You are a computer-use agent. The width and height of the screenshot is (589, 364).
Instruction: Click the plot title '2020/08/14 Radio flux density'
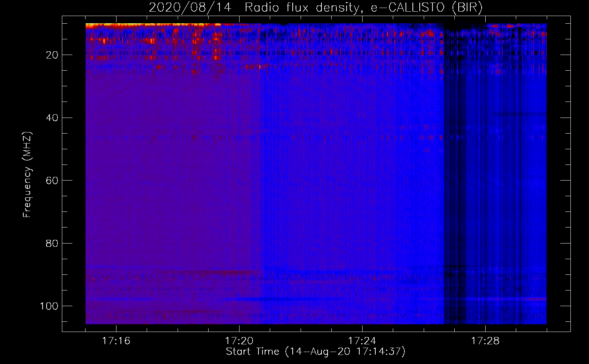coord(316,8)
